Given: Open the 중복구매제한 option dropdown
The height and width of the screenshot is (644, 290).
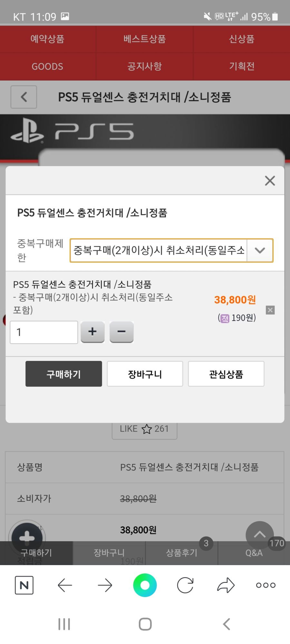Looking at the screenshot, I should click(x=171, y=250).
